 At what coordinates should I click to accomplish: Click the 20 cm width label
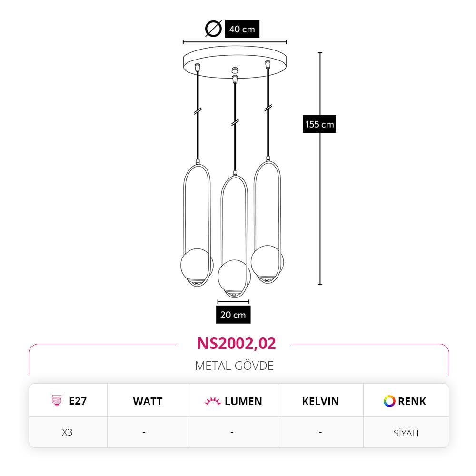pyautogui.click(x=233, y=315)
